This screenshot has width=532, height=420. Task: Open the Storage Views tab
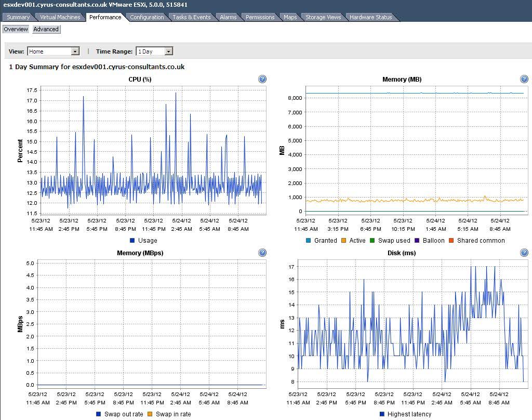[x=323, y=17]
